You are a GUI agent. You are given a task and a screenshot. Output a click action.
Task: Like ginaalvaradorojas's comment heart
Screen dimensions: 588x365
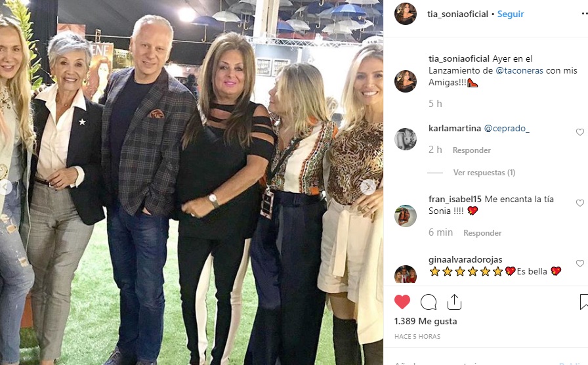[579, 263]
